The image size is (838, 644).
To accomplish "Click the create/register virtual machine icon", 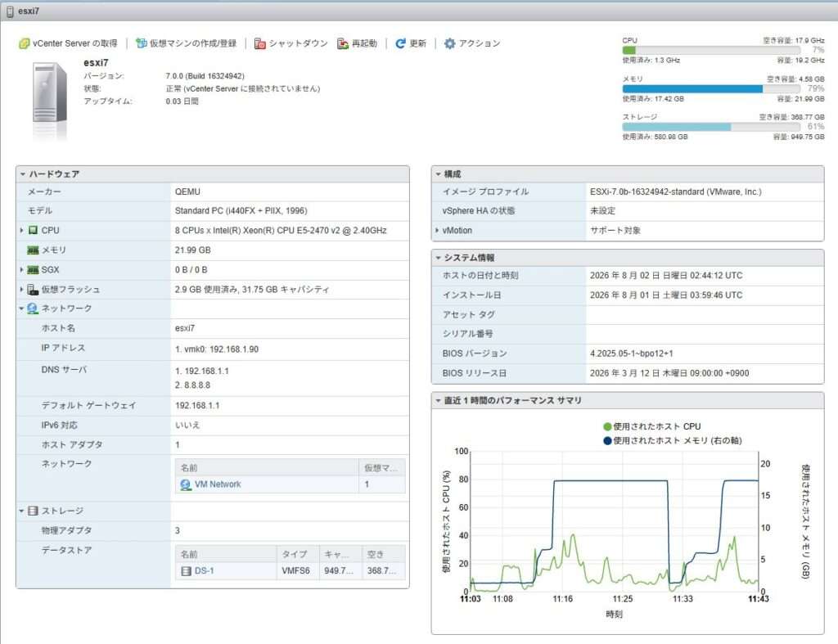I will click(x=141, y=43).
